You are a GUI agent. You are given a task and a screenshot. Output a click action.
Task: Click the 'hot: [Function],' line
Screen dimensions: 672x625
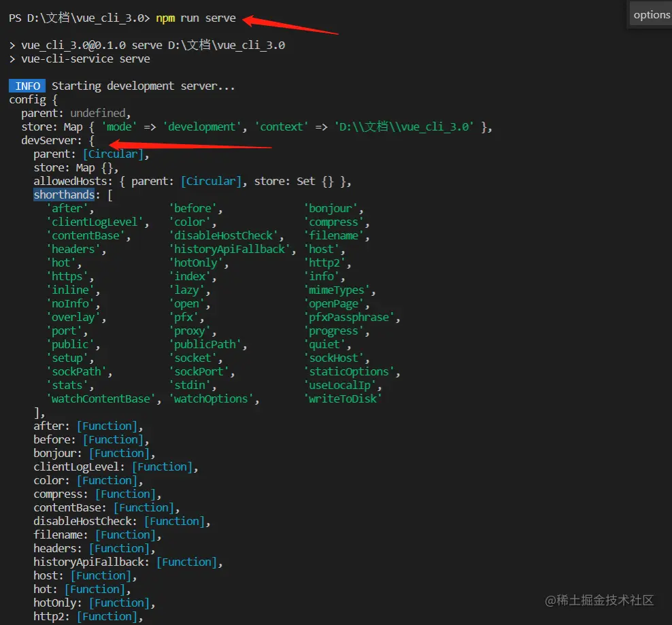tap(82, 590)
